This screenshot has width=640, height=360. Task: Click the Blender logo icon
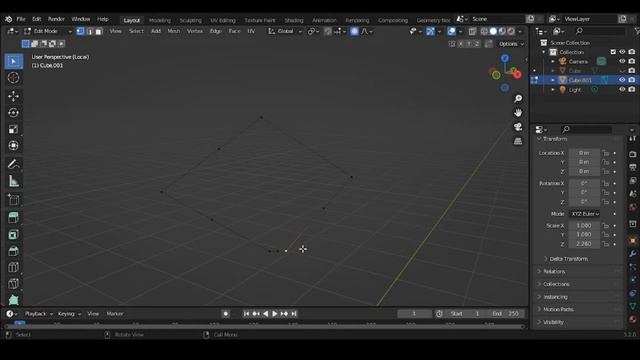click(9, 19)
